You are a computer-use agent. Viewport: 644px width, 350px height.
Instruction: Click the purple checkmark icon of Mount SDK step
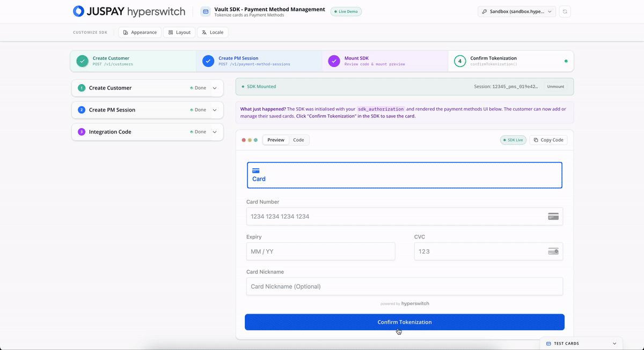point(334,61)
